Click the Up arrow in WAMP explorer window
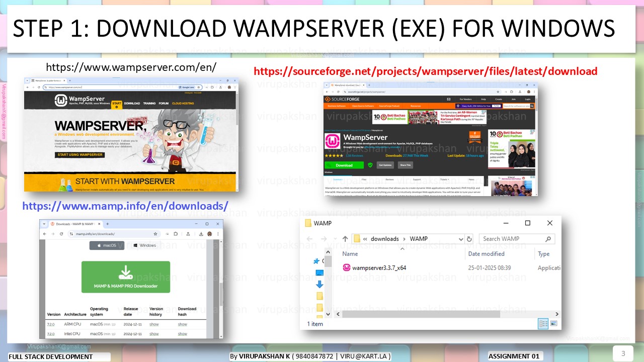Screen dimensions: 644x362 (345, 239)
